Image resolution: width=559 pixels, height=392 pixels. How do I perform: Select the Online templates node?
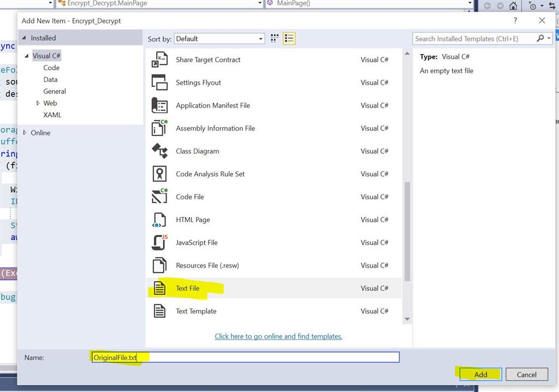point(40,133)
